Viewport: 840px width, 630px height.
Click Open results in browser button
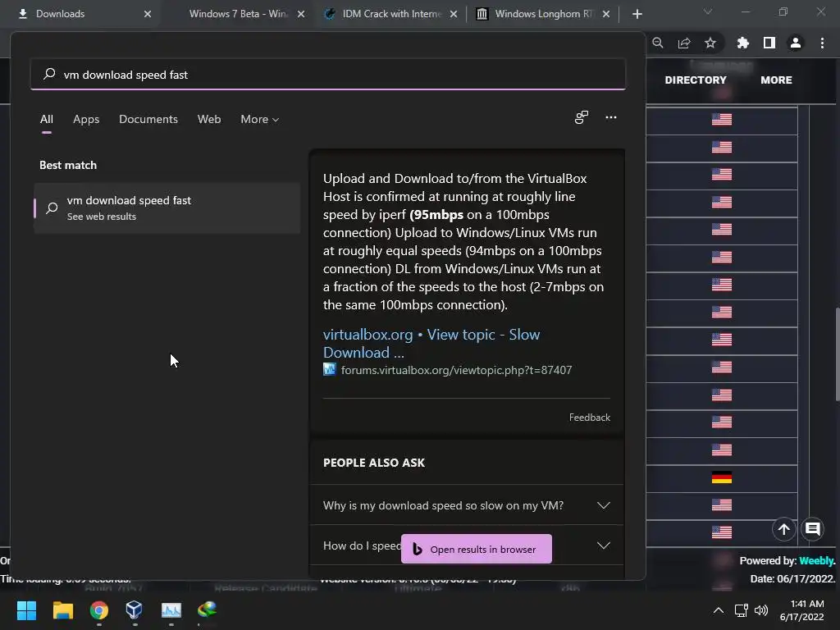[477, 549]
